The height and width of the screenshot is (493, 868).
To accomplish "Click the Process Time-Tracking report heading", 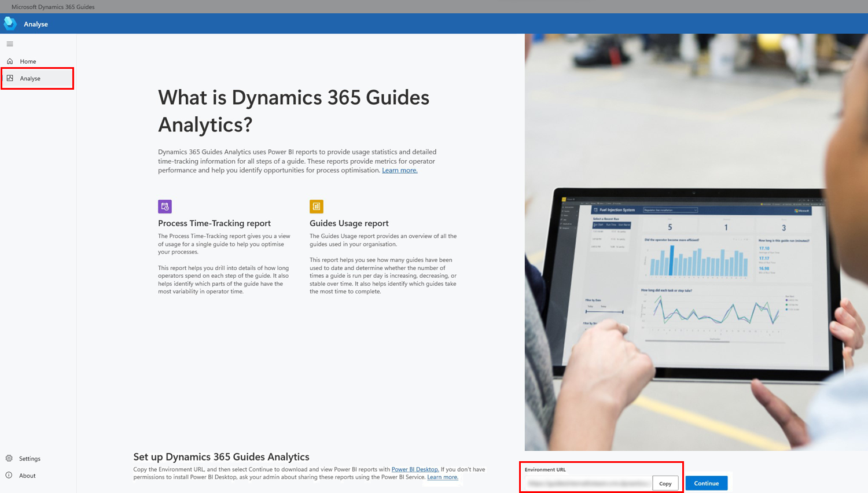I will coord(214,223).
